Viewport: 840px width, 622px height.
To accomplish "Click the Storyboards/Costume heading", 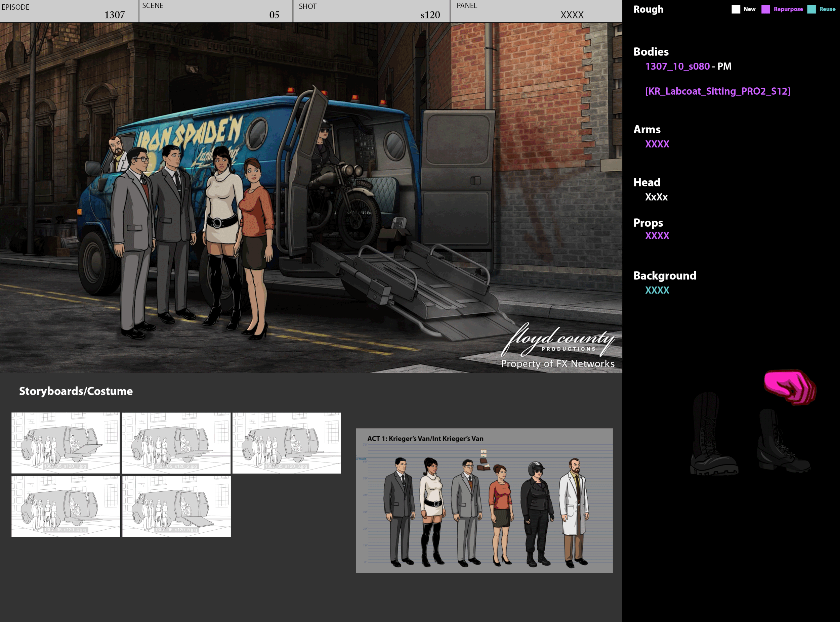I will (x=76, y=391).
